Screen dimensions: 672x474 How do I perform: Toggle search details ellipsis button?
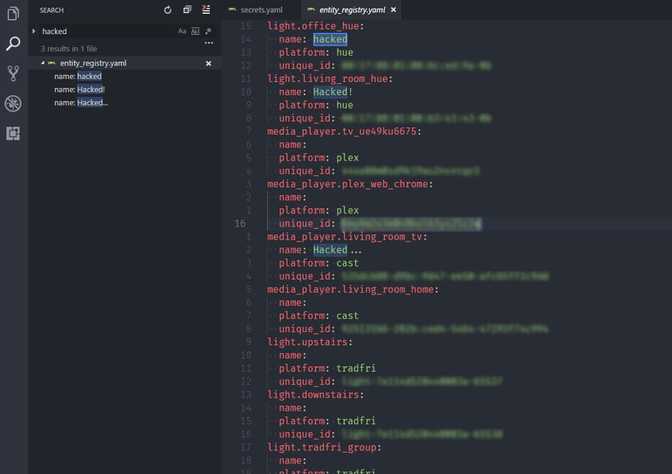click(209, 43)
